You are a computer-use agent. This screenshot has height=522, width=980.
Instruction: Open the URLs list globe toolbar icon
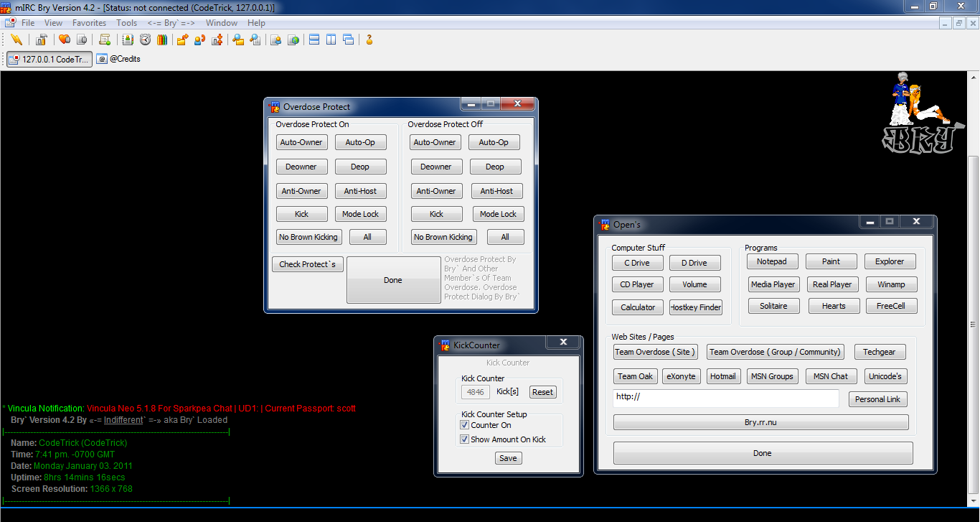click(293, 39)
